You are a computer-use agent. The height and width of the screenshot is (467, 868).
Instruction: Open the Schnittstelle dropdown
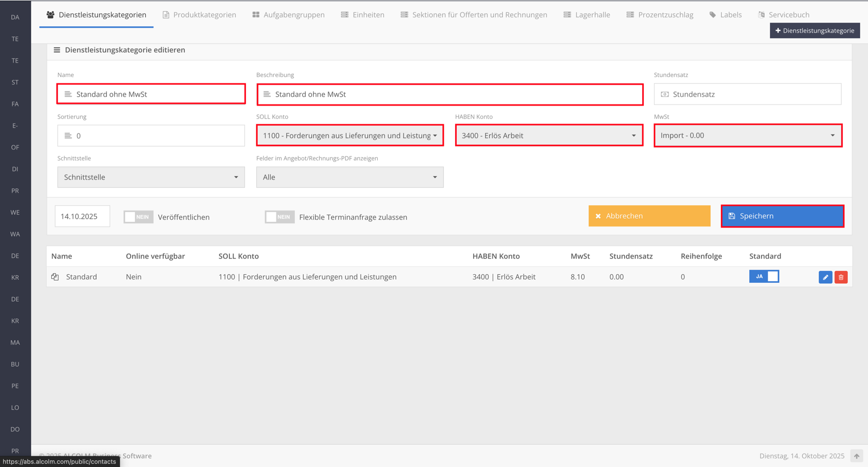(151, 177)
